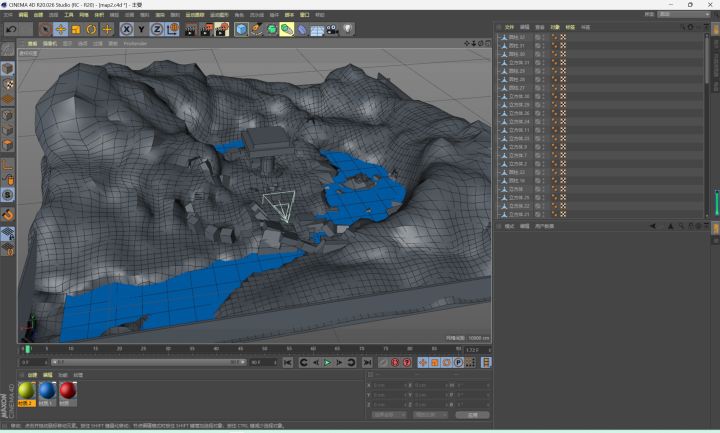Click the Undo arrow icon
Viewport: 720px width, 433px height.
click(x=11, y=29)
